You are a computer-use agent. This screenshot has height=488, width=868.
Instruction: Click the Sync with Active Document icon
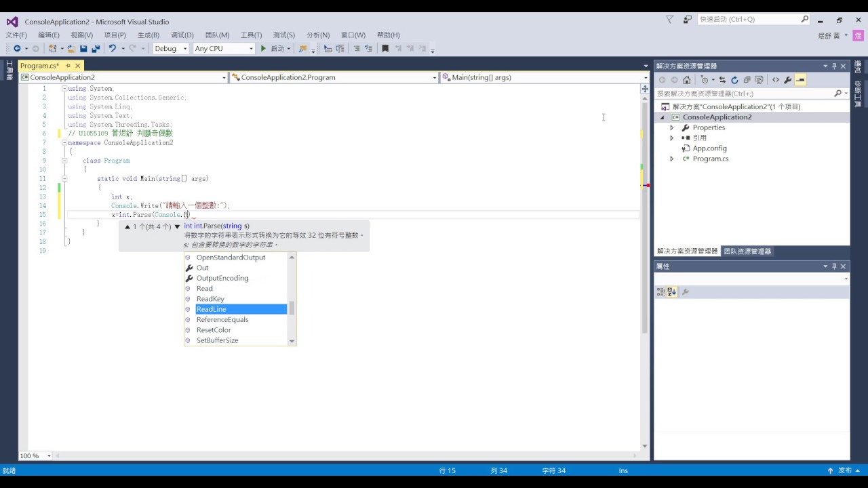(x=722, y=80)
